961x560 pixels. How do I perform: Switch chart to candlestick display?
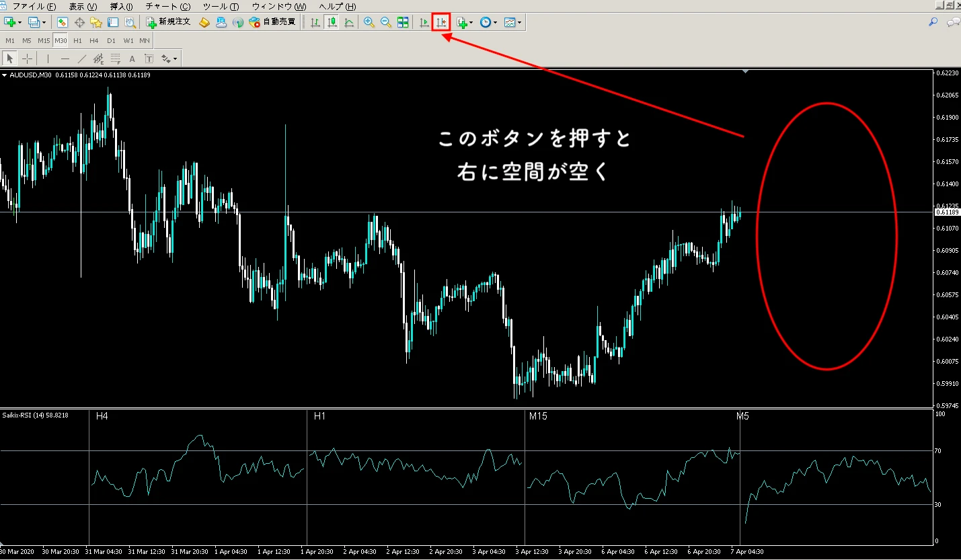[332, 22]
